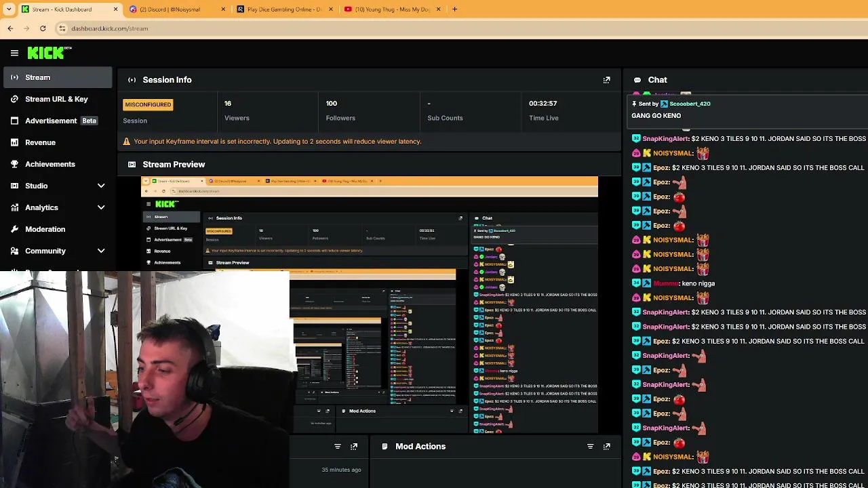Screen dimensions: 868x488
Task: Open the browser tab search dropdown
Action: pyautogui.click(x=9, y=9)
